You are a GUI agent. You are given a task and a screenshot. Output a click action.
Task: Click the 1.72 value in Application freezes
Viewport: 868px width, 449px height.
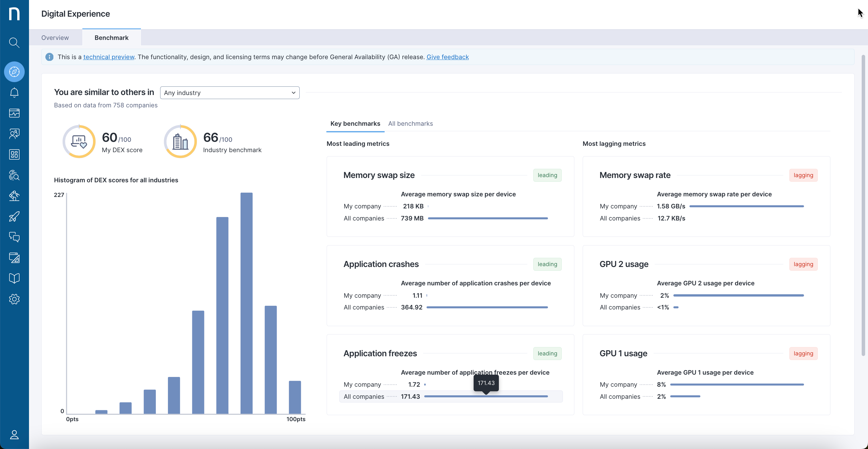click(414, 384)
